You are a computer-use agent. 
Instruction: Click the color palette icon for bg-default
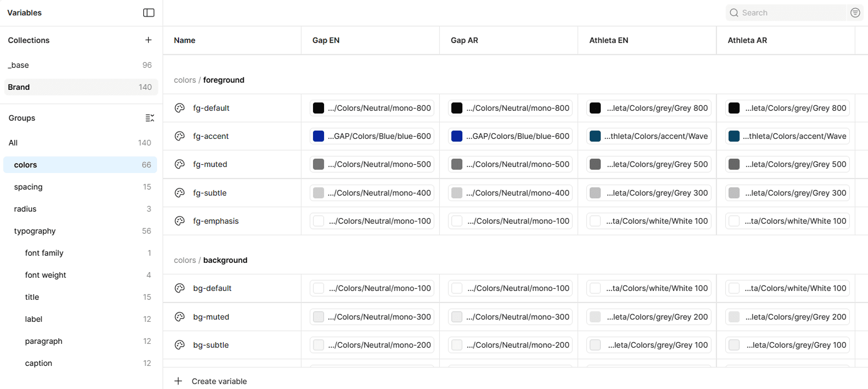(x=180, y=288)
